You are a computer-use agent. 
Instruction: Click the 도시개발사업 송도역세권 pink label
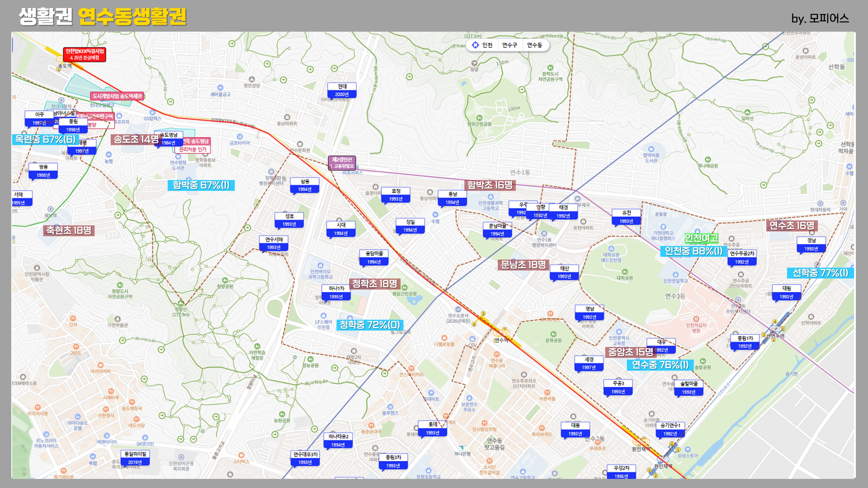[117, 96]
